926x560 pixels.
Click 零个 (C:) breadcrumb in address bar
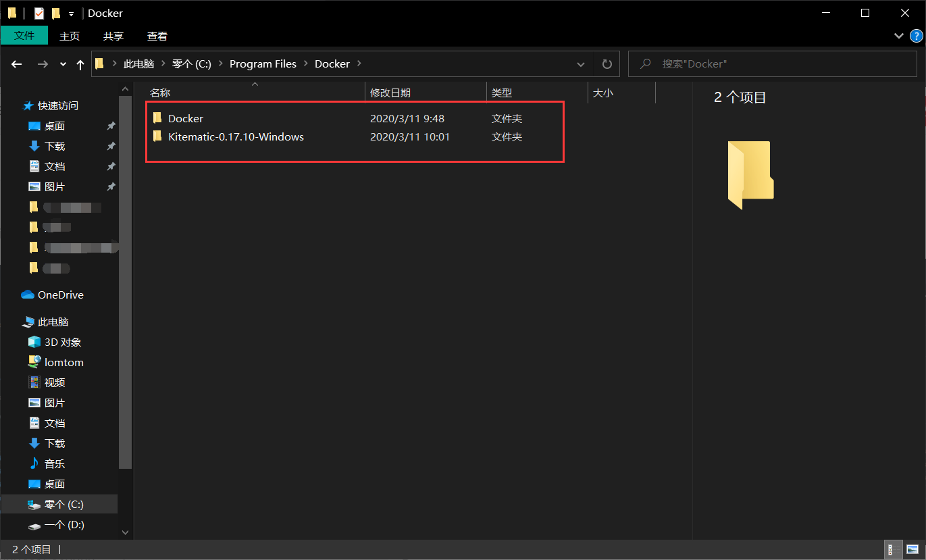[x=192, y=63]
